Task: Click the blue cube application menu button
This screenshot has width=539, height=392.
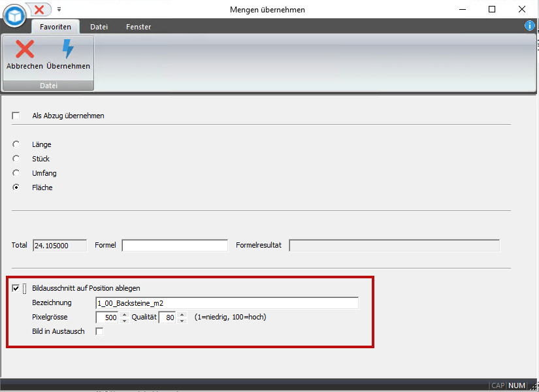Action: click(14, 16)
